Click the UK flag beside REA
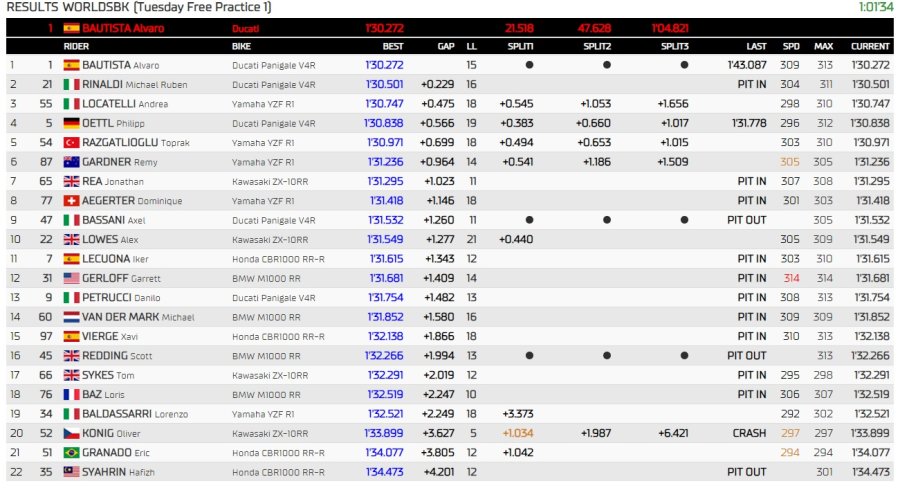The width and height of the screenshot is (900, 488). pos(71,181)
